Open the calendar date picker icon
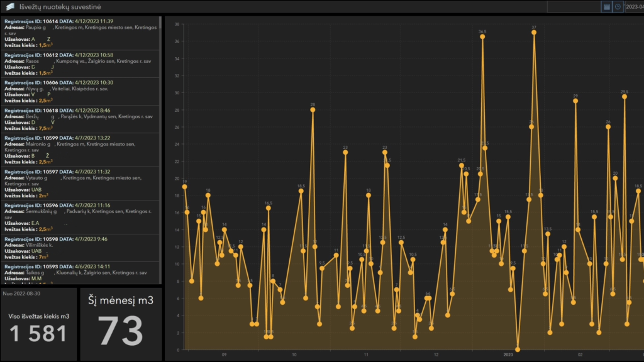 [607, 7]
